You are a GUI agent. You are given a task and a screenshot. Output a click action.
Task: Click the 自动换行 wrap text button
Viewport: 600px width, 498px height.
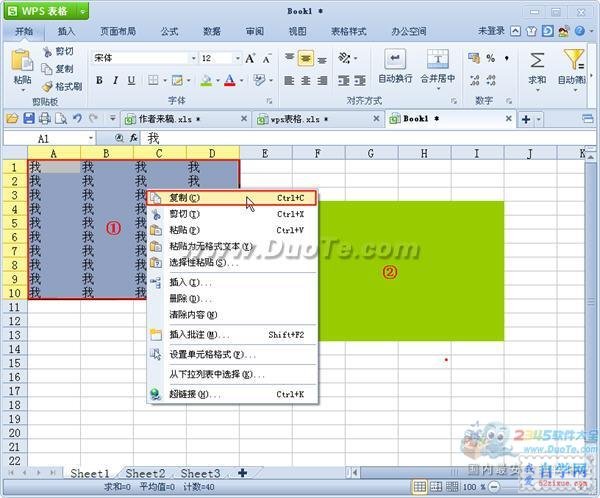click(395, 66)
